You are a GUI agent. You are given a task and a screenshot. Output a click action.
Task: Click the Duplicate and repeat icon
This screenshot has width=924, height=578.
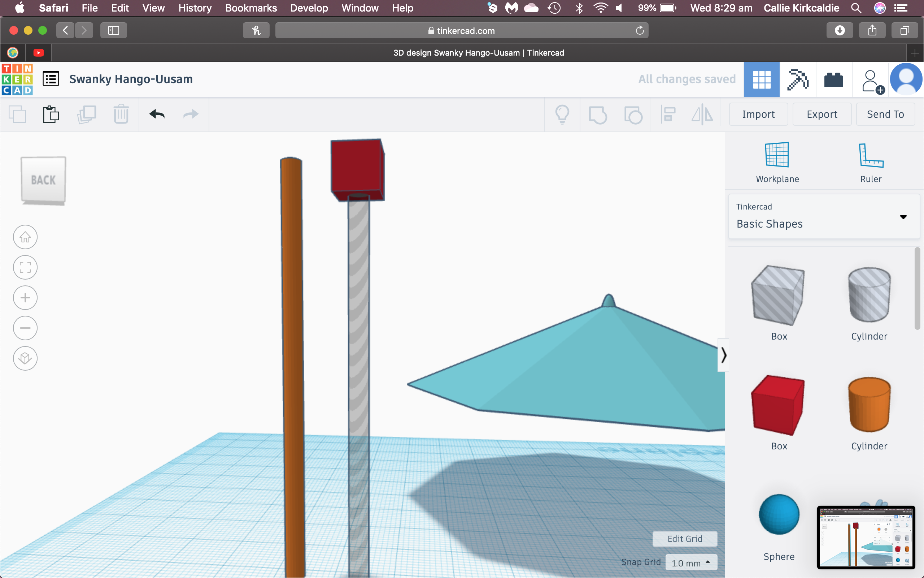[86, 114]
